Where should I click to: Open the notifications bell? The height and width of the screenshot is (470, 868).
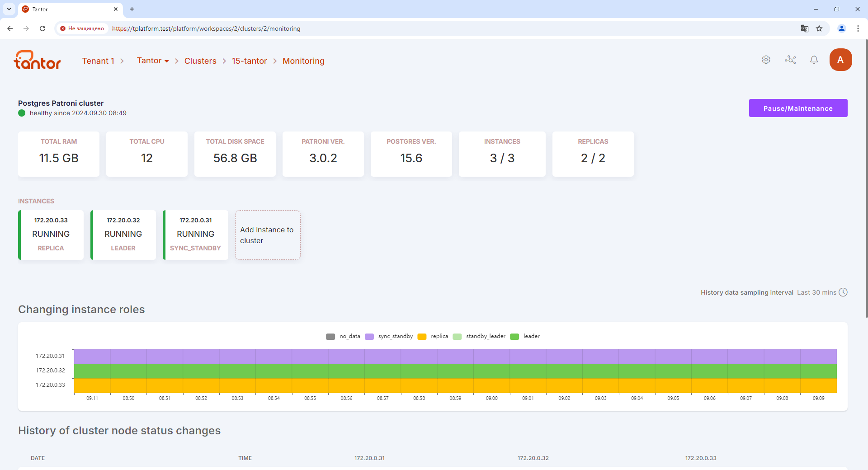[814, 60]
